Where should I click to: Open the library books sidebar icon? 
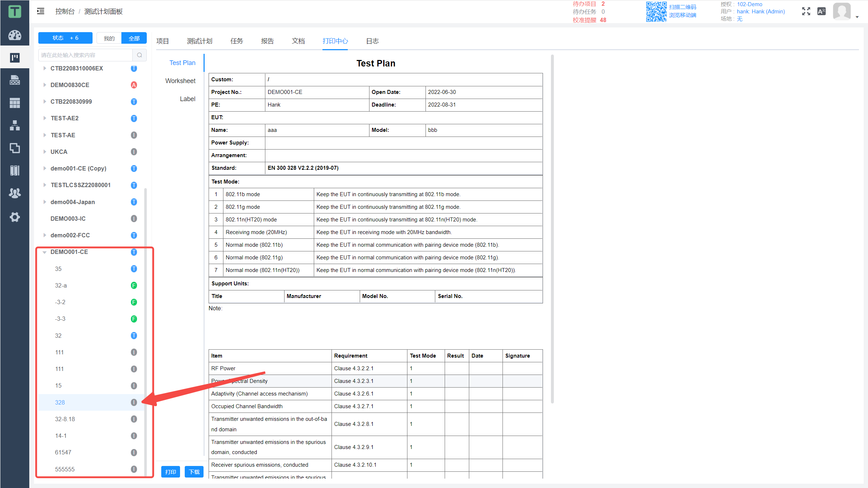tap(14, 170)
